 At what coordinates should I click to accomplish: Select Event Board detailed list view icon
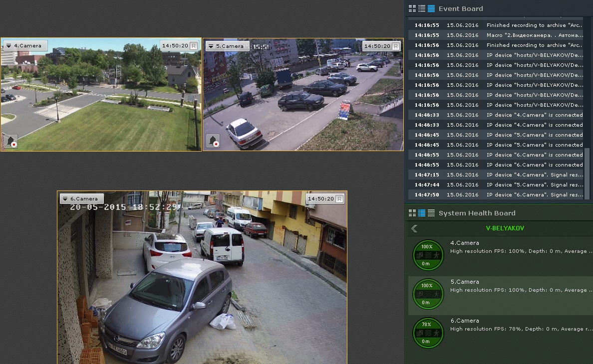(x=422, y=8)
